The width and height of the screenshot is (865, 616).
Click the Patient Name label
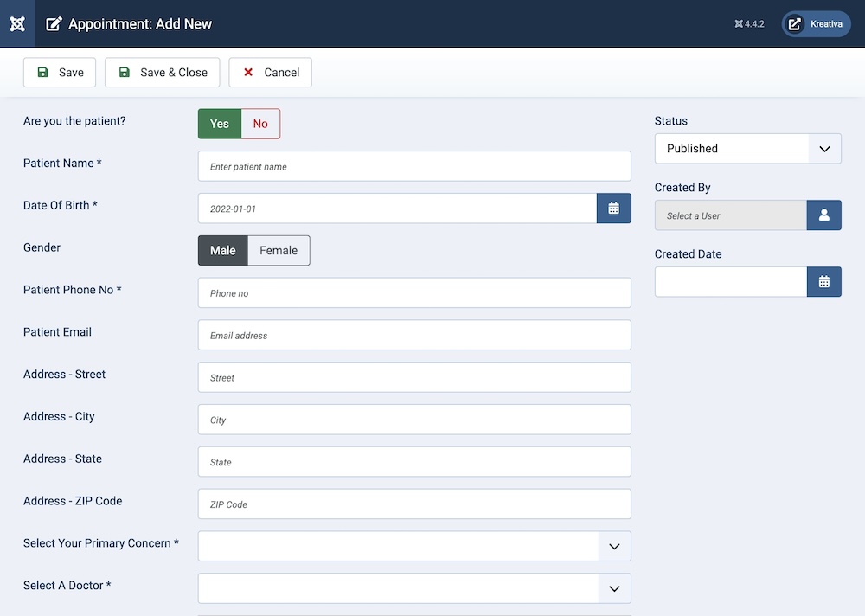coord(62,163)
